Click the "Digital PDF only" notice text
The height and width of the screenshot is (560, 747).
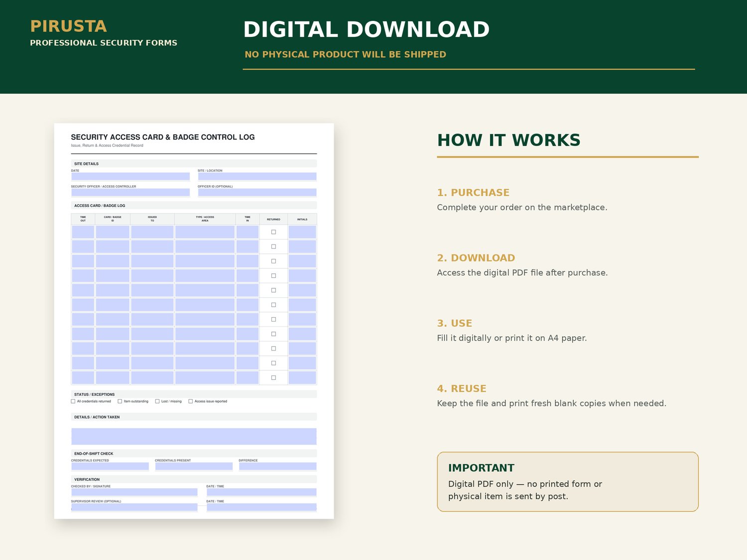pos(525,490)
